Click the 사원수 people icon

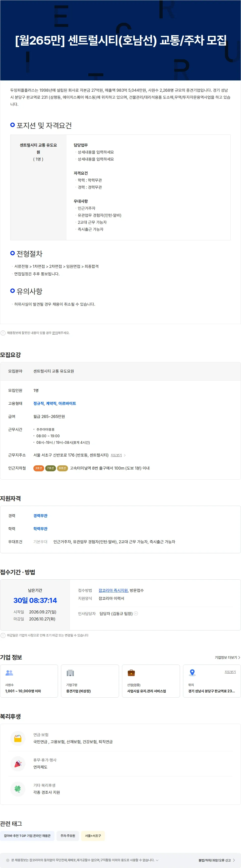click(x=10, y=673)
